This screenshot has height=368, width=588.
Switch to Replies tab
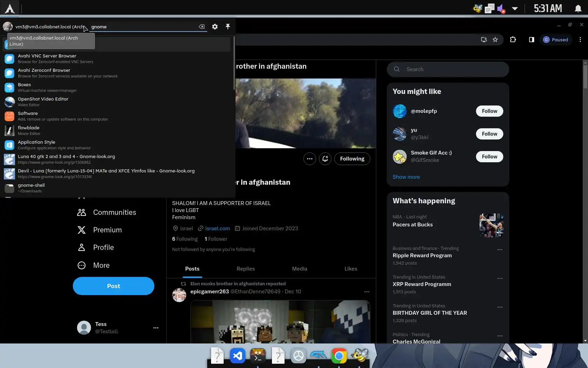point(246,269)
